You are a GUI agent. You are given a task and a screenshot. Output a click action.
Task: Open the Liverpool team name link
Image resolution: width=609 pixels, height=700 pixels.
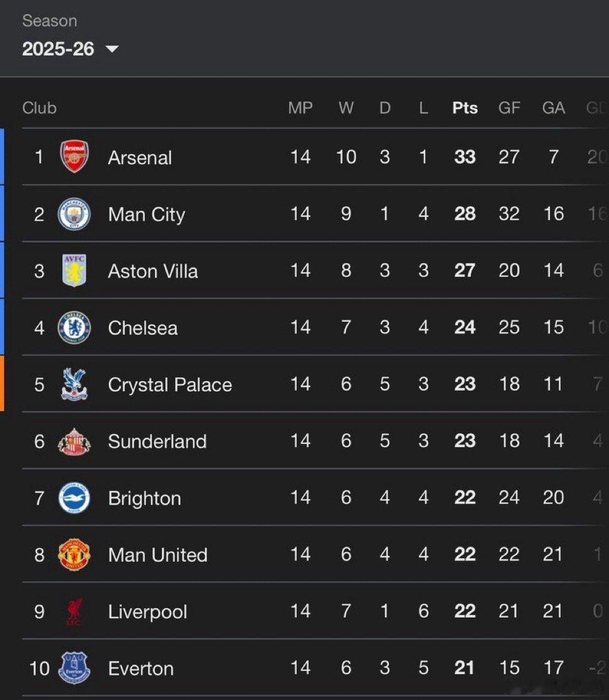click(x=147, y=612)
